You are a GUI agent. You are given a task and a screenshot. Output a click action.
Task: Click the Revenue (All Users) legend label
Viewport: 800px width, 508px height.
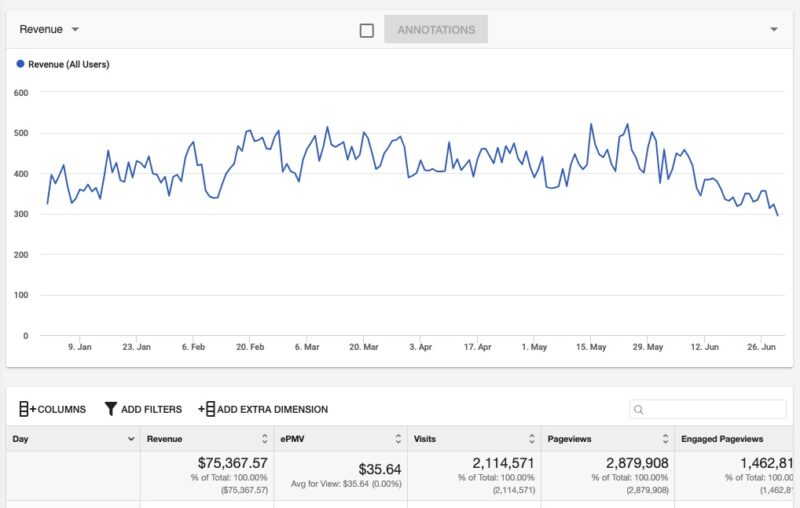(x=69, y=64)
